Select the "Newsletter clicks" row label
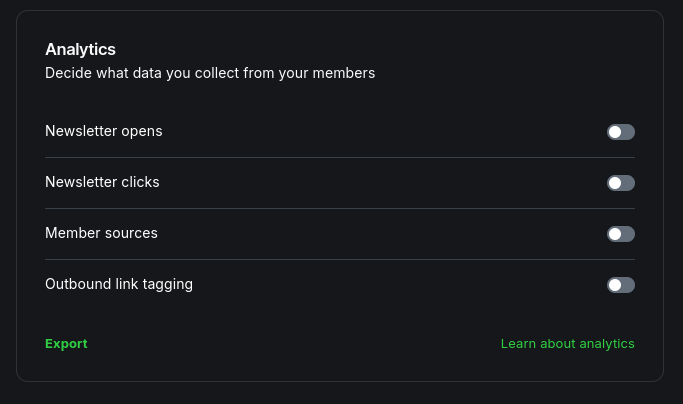Viewport: 683px width, 404px height. click(102, 182)
